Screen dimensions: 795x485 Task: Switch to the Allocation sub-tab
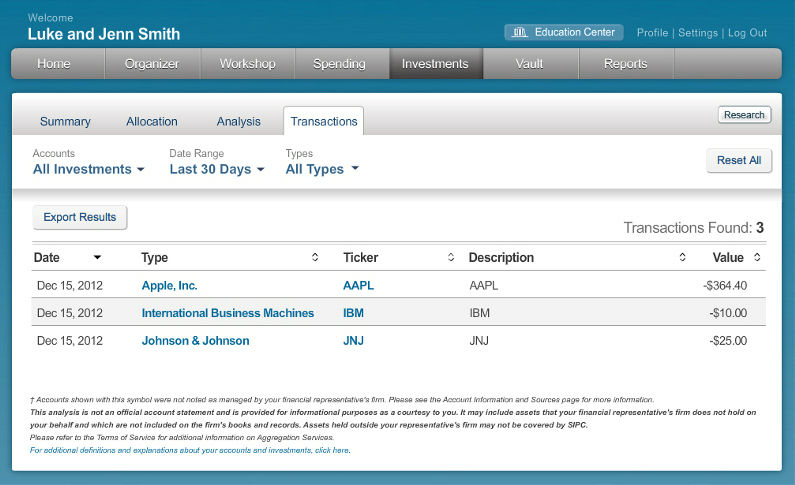152,122
